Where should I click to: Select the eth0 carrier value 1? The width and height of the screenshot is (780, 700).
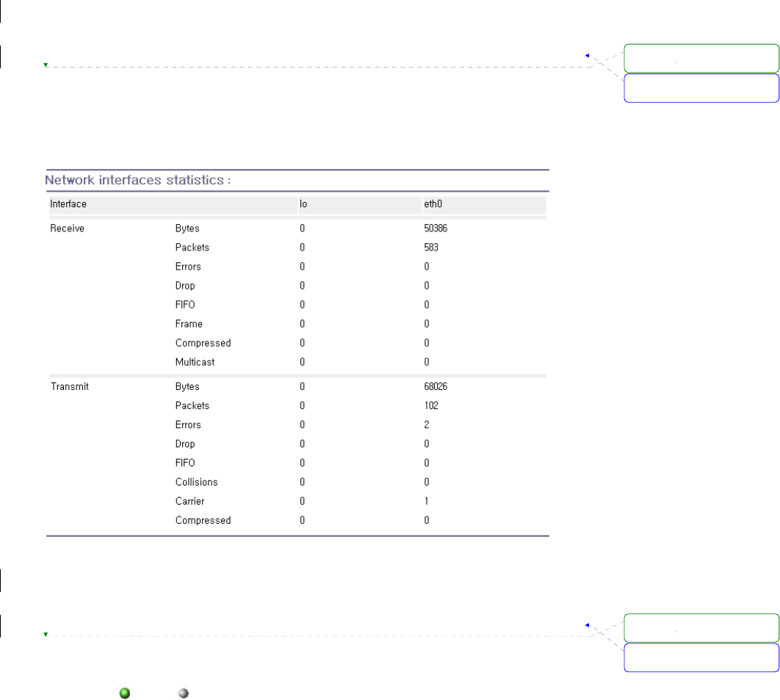427,501
